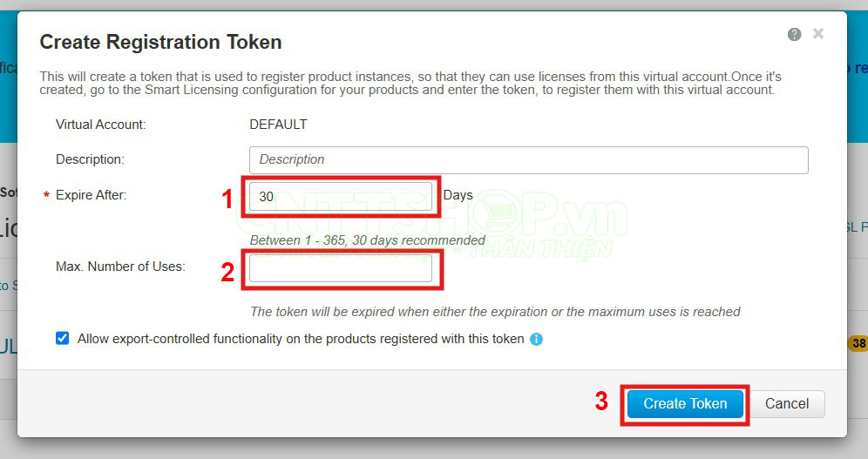The image size is (868, 459).
Task: Click the 30 days recommended hint text
Action: [x=367, y=240]
